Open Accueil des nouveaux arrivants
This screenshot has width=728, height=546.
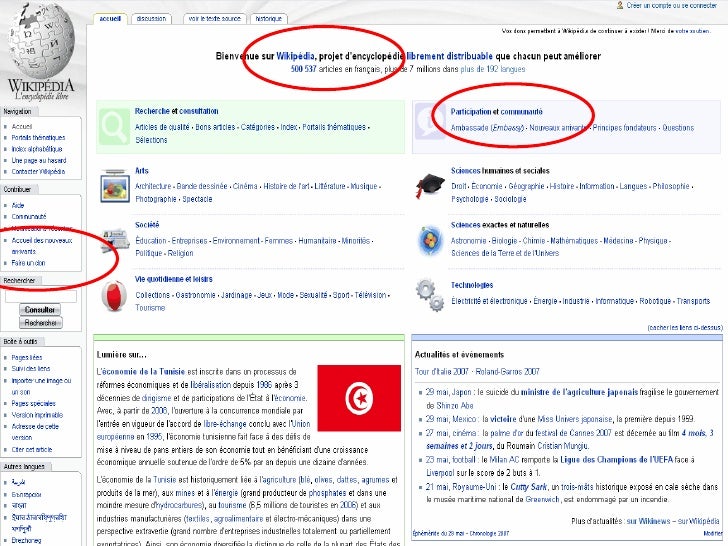[42, 246]
